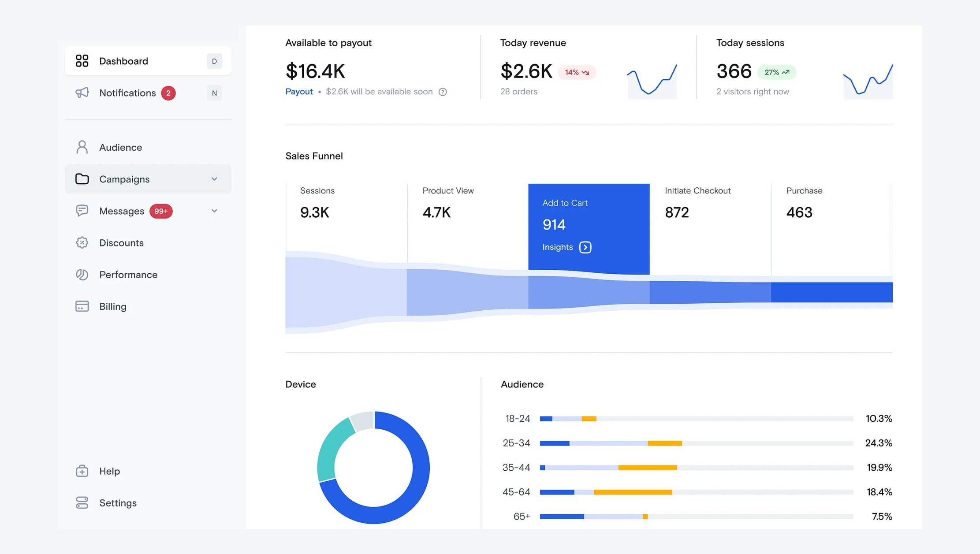Expand the Messages chevron
The image size is (980, 554).
click(x=215, y=211)
